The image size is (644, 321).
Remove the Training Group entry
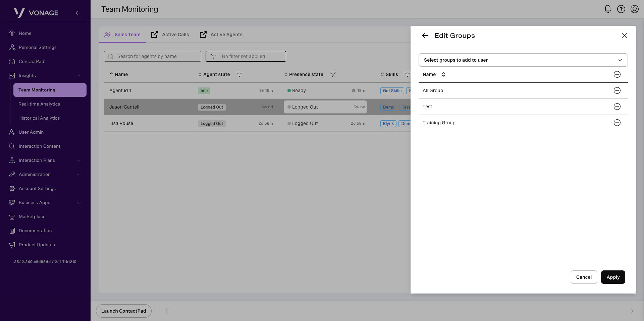coord(617,123)
